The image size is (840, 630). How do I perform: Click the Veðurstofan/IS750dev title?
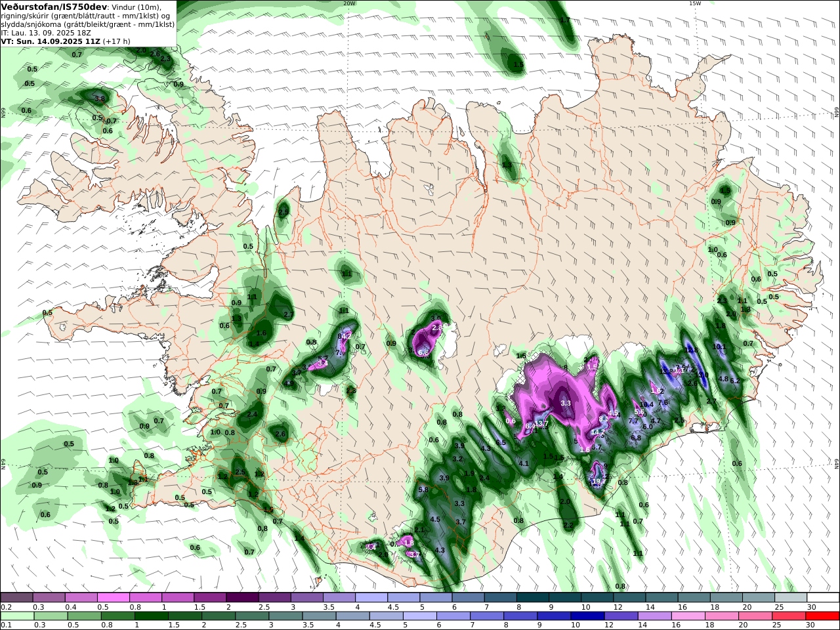pos(54,7)
